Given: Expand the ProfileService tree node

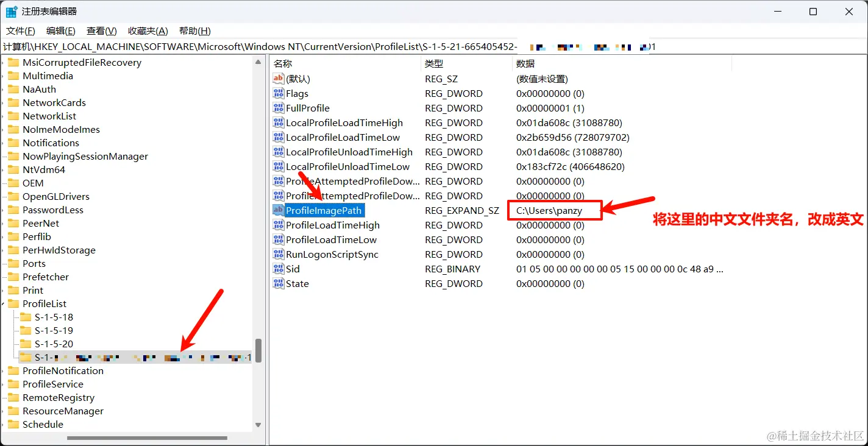Looking at the screenshot, I should 3,384.
